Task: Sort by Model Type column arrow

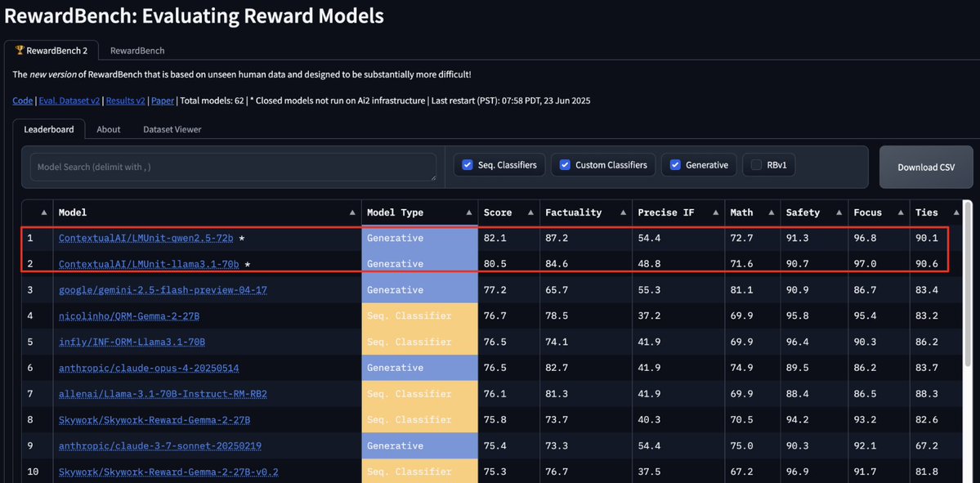Action: [469, 212]
